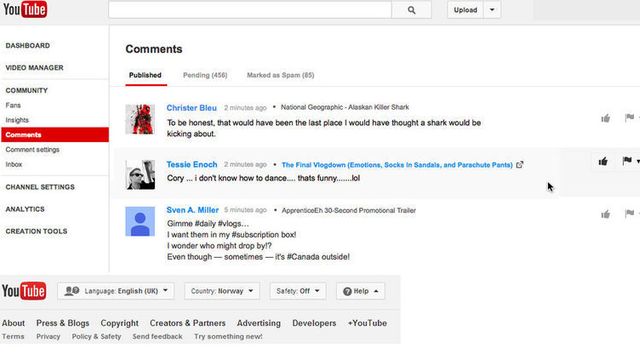This screenshot has height=360, width=640.
Task: Flag Christer Bleu's comment
Action: coord(629,118)
